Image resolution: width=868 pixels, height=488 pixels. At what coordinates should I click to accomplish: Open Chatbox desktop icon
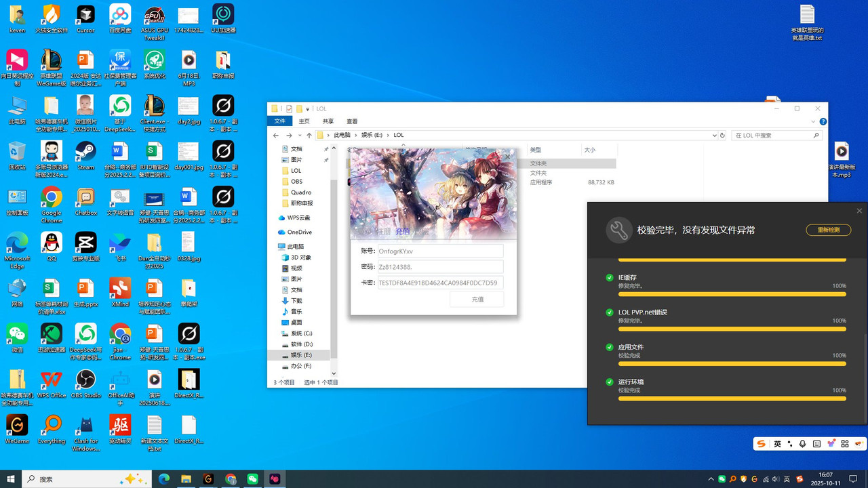[85, 201]
